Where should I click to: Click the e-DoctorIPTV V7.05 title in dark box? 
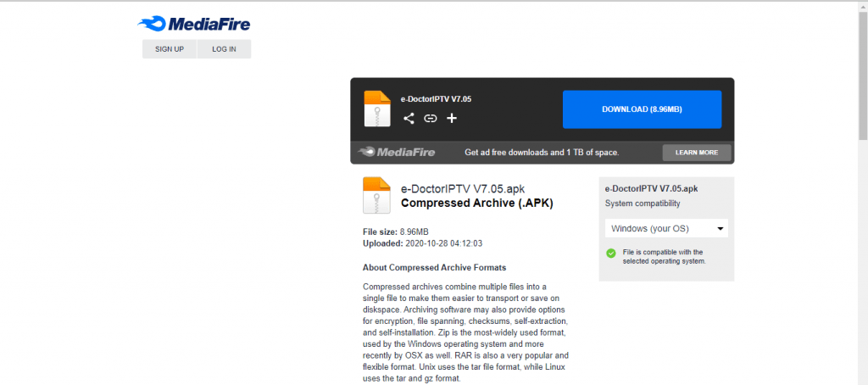point(436,99)
